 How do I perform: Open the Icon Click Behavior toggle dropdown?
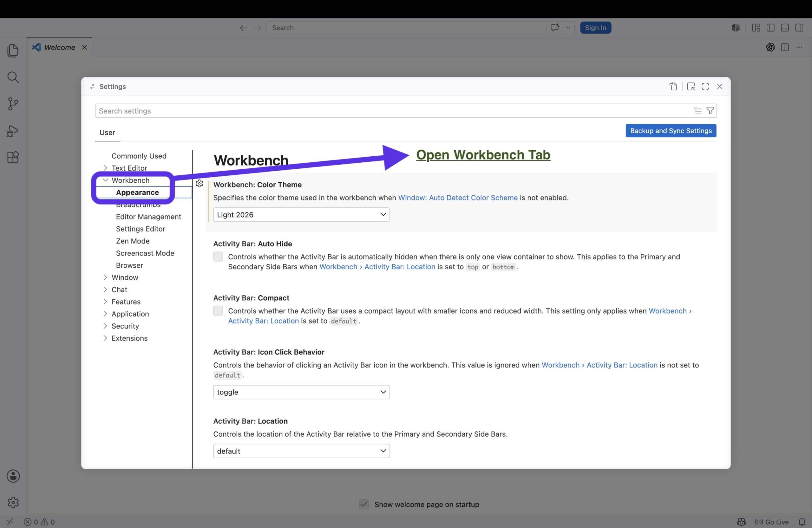click(x=301, y=392)
